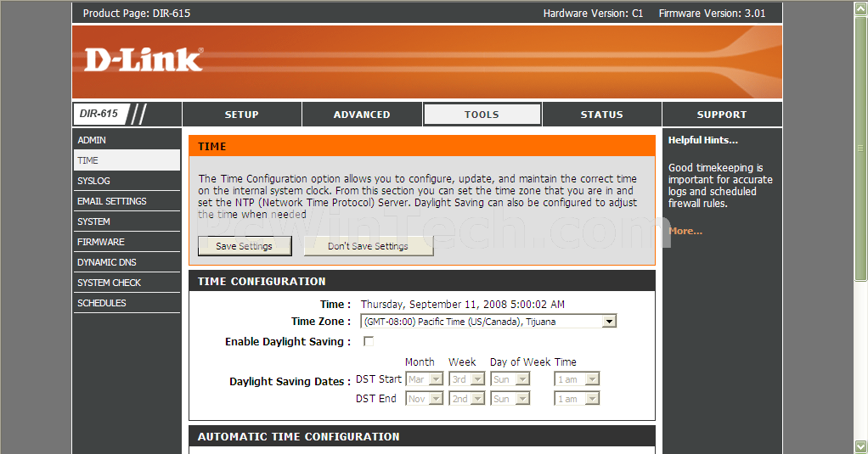
Task: Open DST End time dropdown
Action: 577,399
